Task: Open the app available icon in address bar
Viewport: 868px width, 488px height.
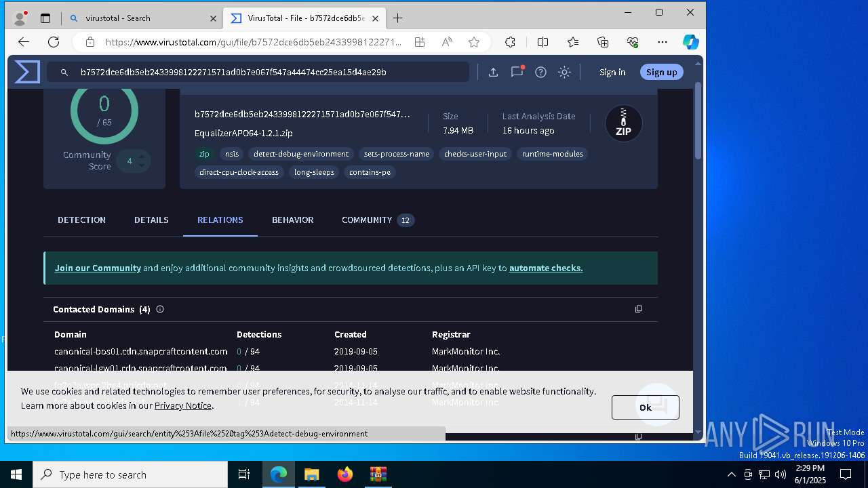Action: (x=420, y=42)
